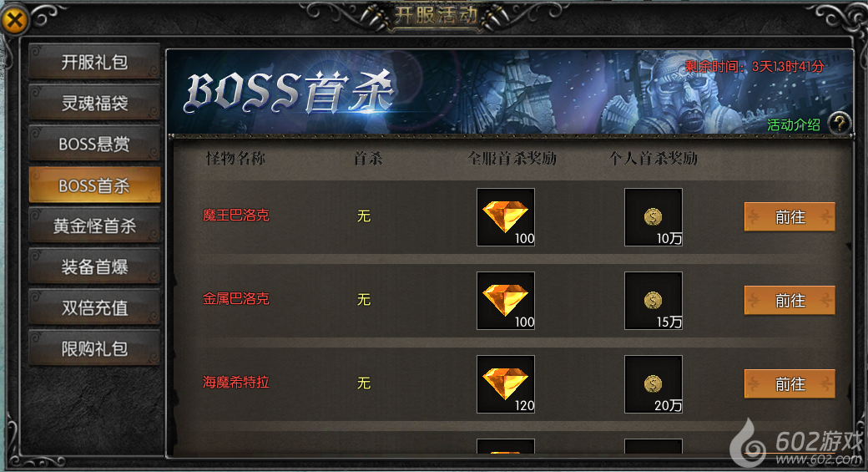Close the 开服活动 window with X
Screen dimensions: 868x472
click(15, 21)
